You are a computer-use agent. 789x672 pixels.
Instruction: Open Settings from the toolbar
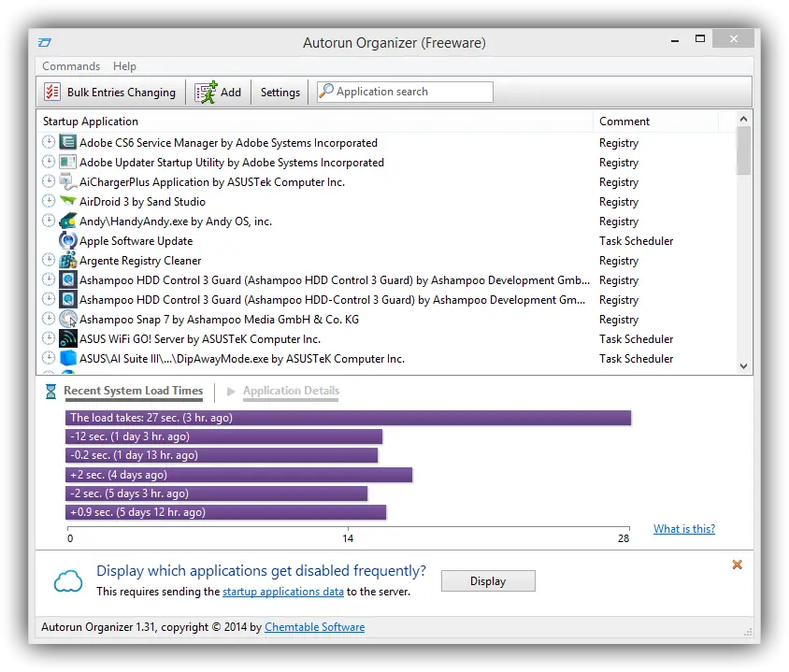pos(280,93)
